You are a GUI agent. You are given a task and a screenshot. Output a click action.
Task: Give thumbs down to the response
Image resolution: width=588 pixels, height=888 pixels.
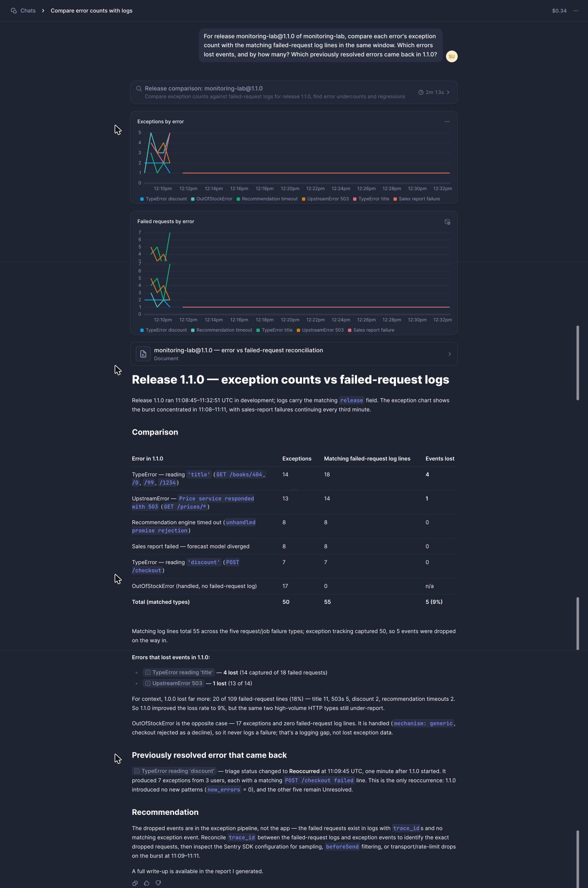[x=158, y=883]
